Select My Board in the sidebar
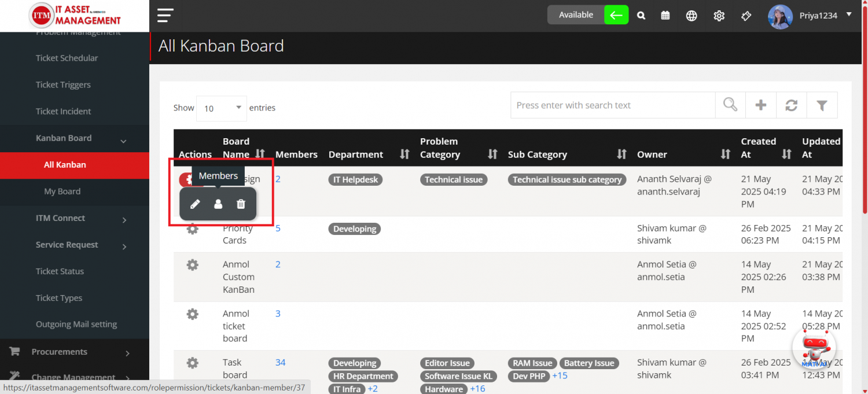 pyautogui.click(x=62, y=192)
